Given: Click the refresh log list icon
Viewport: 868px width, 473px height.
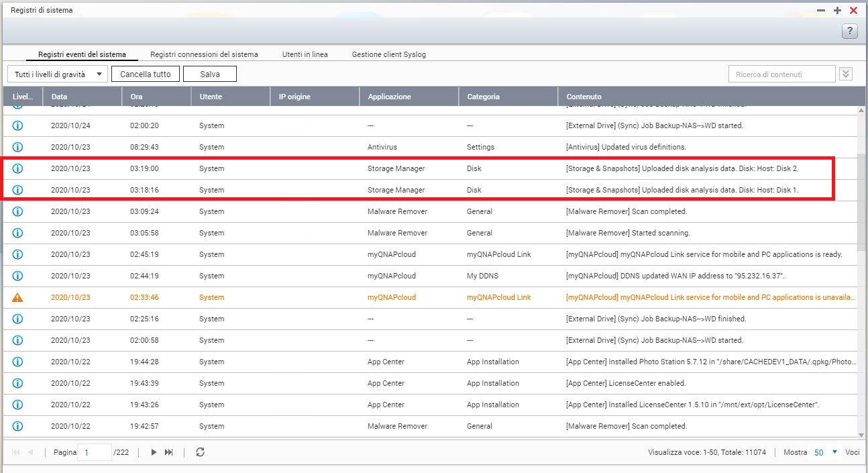Looking at the screenshot, I should 200,452.
